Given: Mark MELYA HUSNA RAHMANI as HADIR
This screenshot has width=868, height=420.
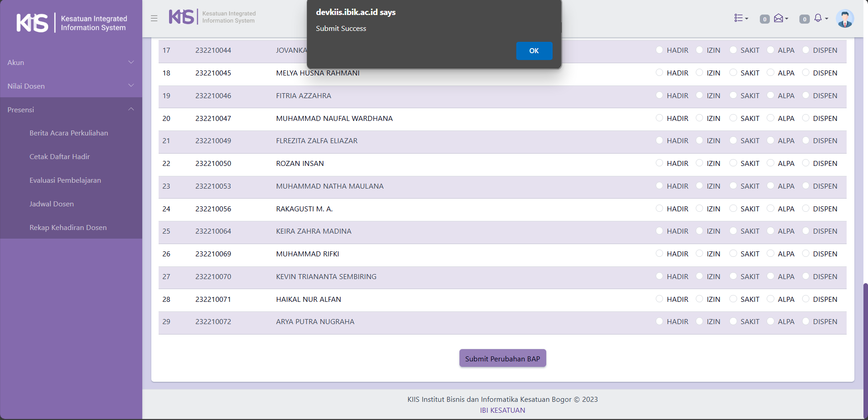Looking at the screenshot, I should pyautogui.click(x=659, y=73).
